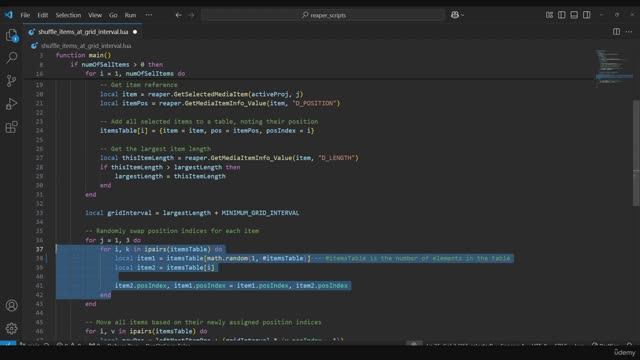Screen dimensions: 640x360
Task: Click the "D_POSITION" string
Action: [x=316, y=103]
